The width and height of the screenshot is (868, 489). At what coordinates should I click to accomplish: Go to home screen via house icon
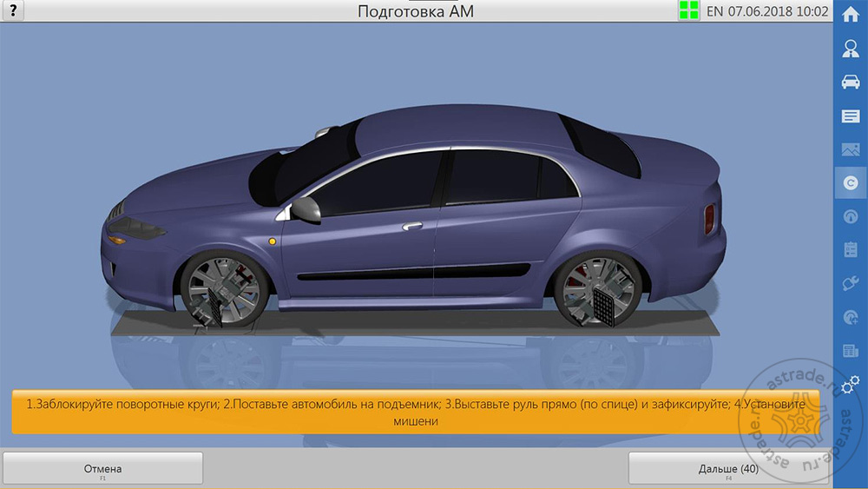[x=851, y=15]
